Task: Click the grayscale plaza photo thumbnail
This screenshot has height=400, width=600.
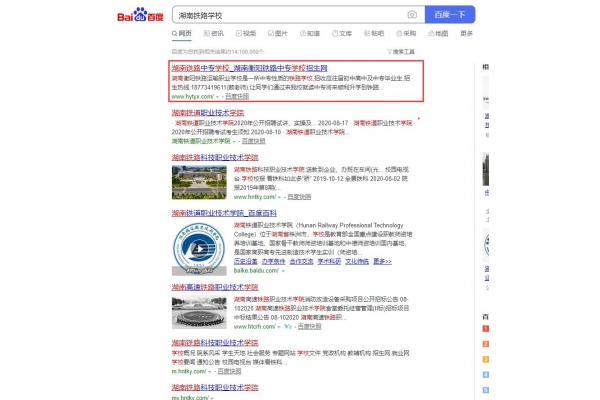Action: pyautogui.click(x=199, y=312)
